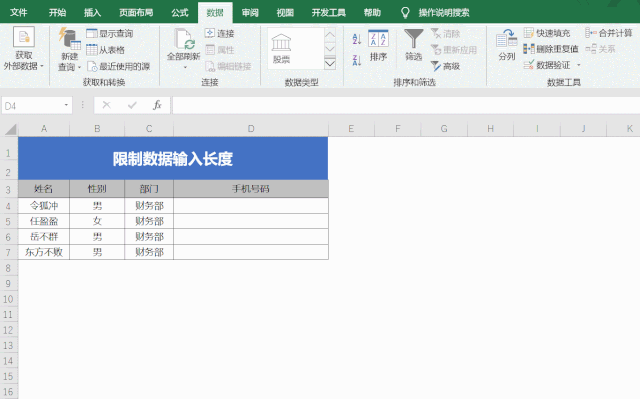This screenshot has width=640, height=399.
Task: Select column A header
Action: (44, 129)
